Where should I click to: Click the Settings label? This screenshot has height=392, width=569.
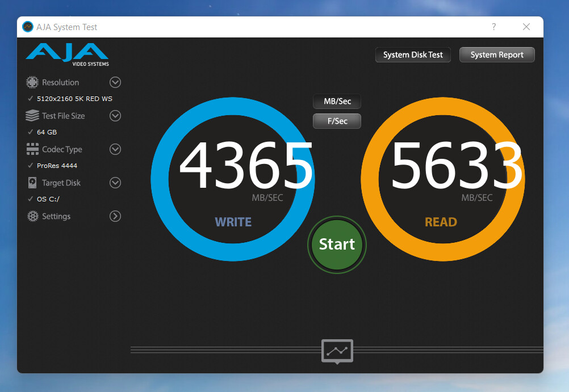coord(56,216)
